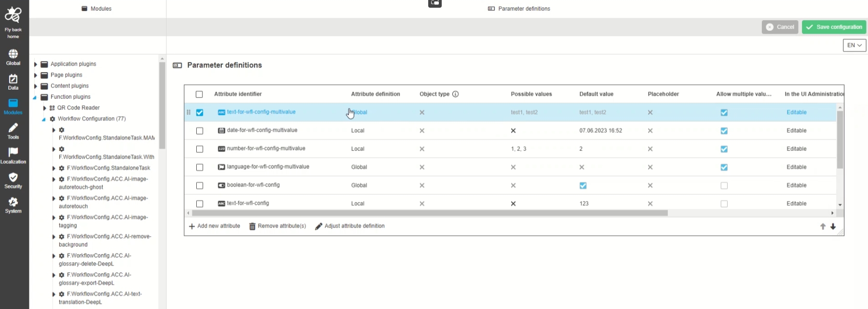Switch to the Modules tab
868x309 pixels.
[96, 9]
